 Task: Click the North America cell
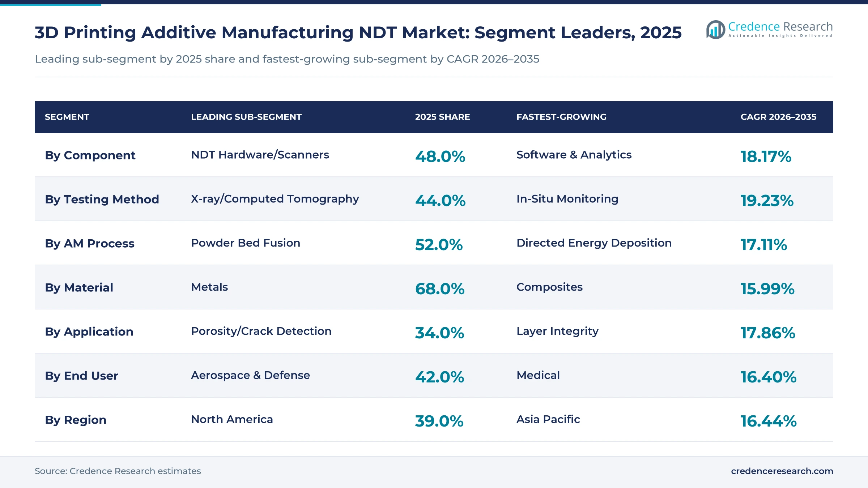pyautogui.click(x=232, y=419)
